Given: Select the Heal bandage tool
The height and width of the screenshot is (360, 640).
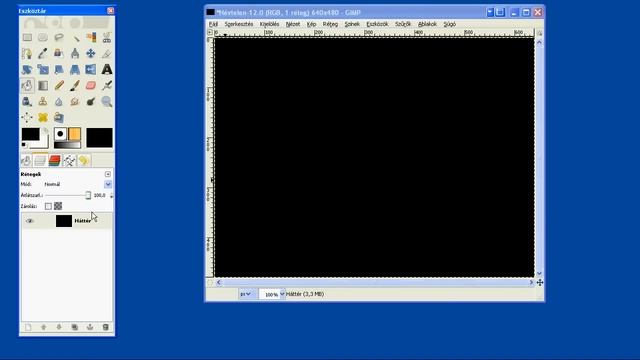Looking at the screenshot, I should point(43,117).
